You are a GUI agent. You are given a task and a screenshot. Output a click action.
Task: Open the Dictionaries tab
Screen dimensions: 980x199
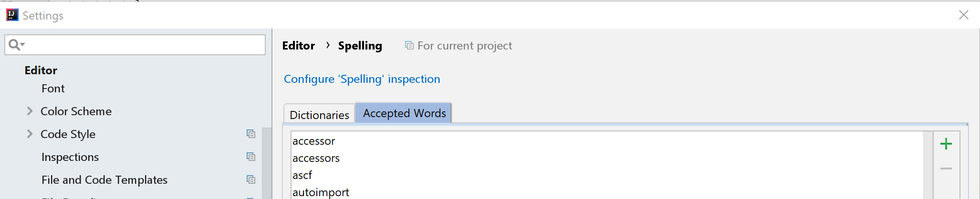[x=319, y=115]
